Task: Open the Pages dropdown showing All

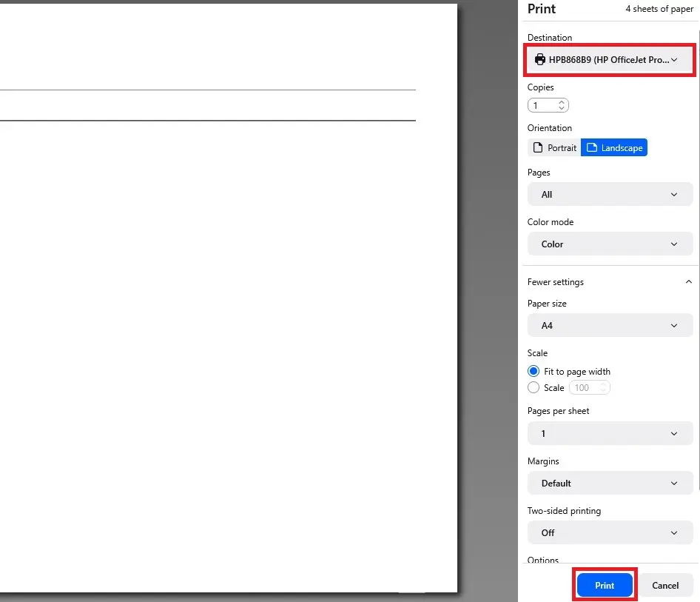Action: pos(610,194)
